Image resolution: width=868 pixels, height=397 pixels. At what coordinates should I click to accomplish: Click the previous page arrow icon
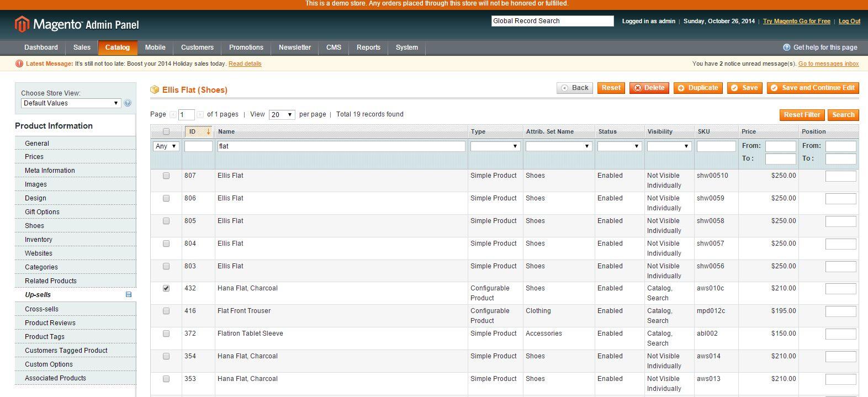(x=173, y=115)
